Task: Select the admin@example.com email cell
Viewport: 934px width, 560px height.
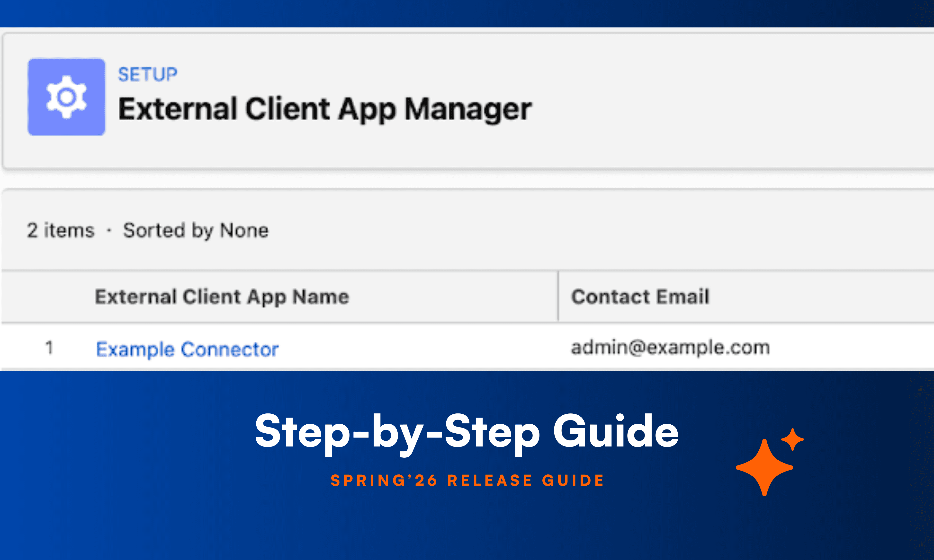Action: tap(670, 347)
